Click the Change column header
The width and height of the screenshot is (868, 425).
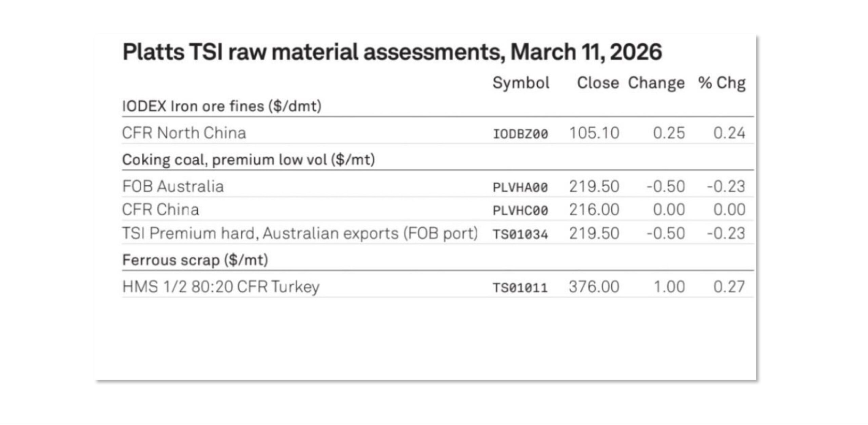click(x=656, y=83)
